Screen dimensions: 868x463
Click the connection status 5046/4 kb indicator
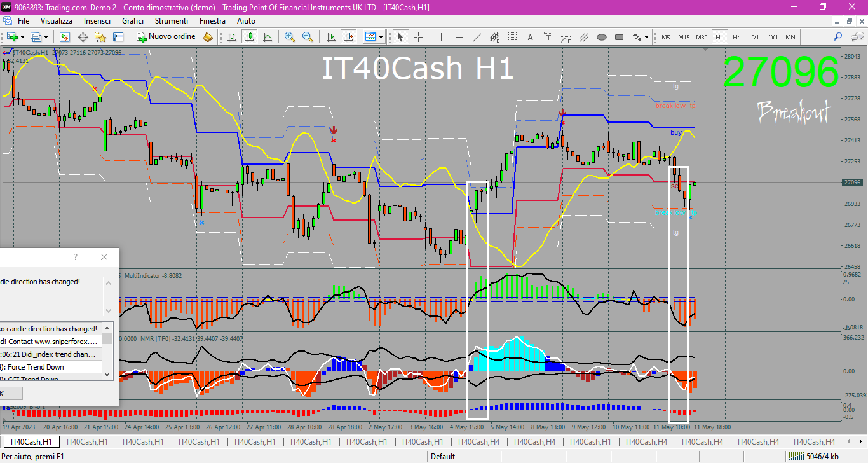click(815, 456)
